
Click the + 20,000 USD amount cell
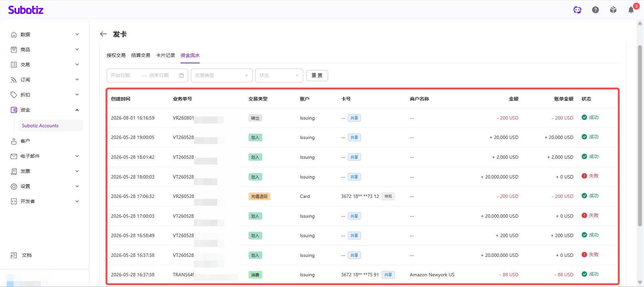pyautogui.click(x=504, y=137)
